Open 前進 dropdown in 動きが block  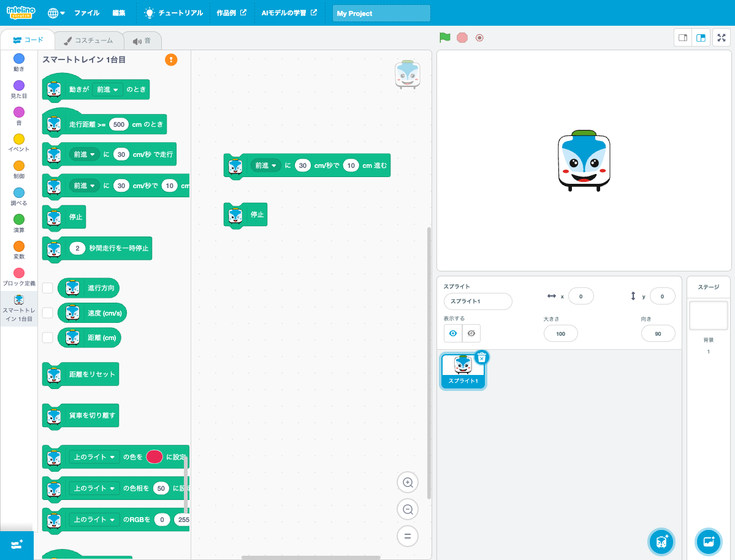[107, 89]
